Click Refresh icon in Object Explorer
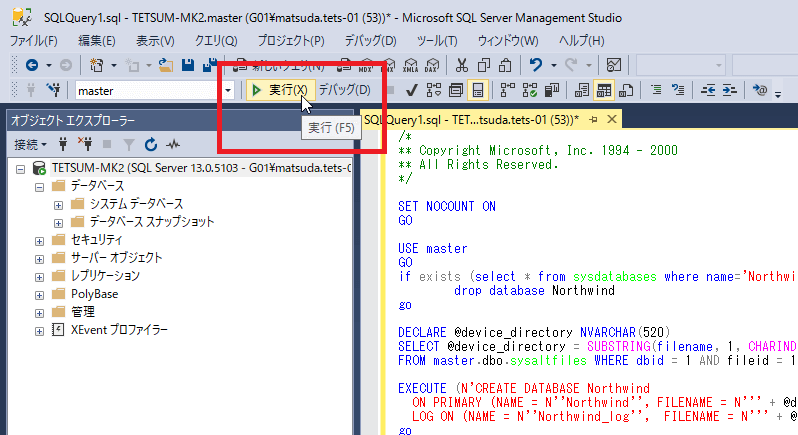 coord(151,144)
